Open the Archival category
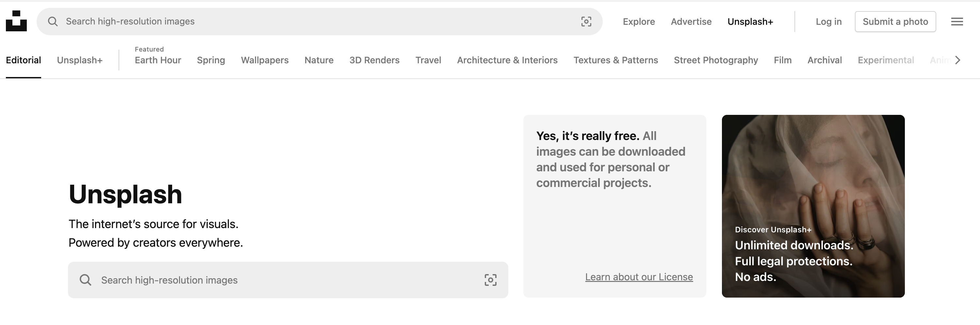980x325 pixels. click(x=825, y=60)
